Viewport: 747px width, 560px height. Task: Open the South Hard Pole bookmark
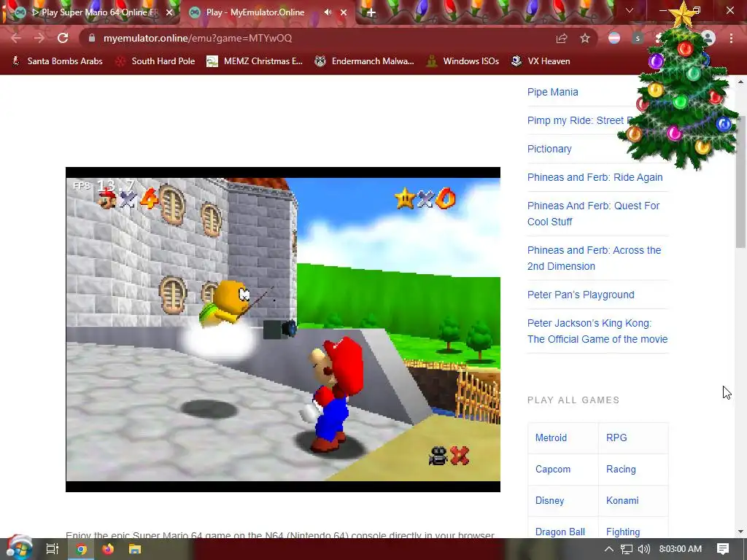pos(155,61)
